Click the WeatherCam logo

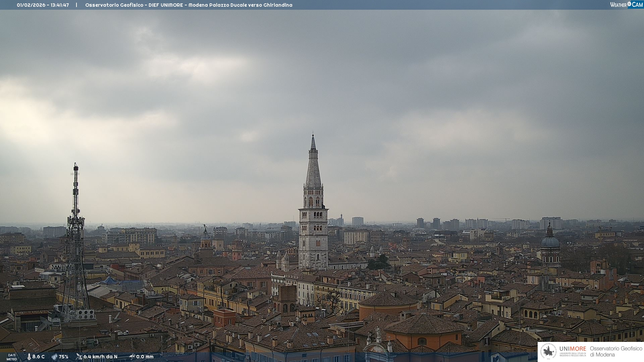626,5
